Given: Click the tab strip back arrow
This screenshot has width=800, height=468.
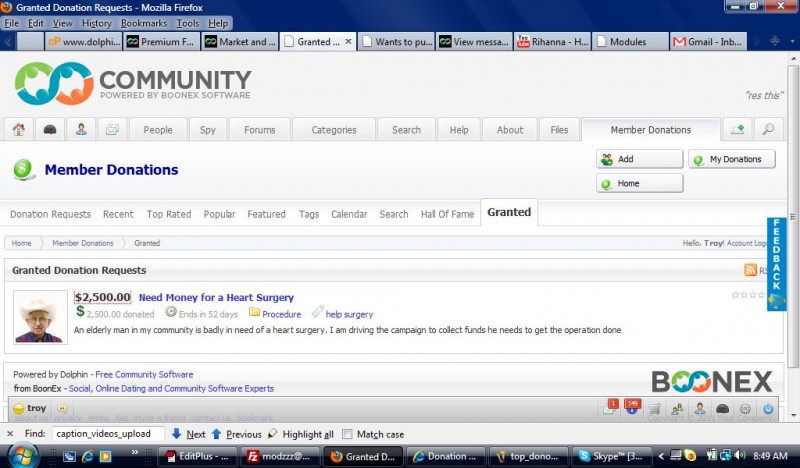Looking at the screenshot, I should [8, 42].
